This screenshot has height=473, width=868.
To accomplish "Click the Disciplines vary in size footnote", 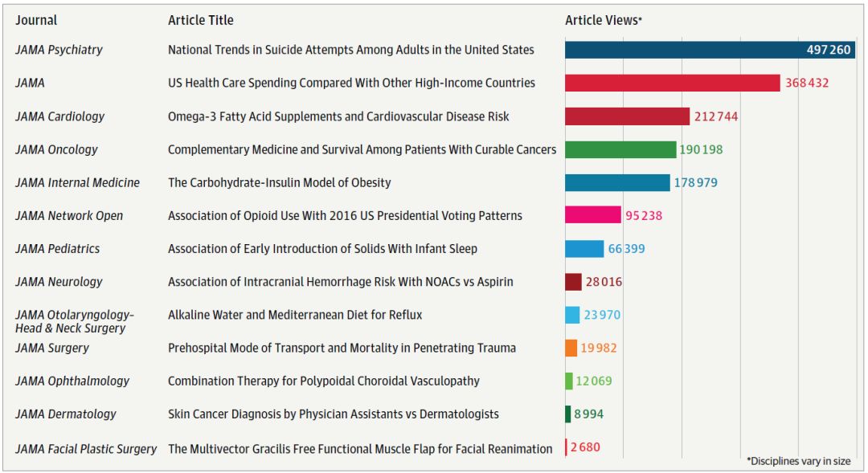I will click(798, 461).
